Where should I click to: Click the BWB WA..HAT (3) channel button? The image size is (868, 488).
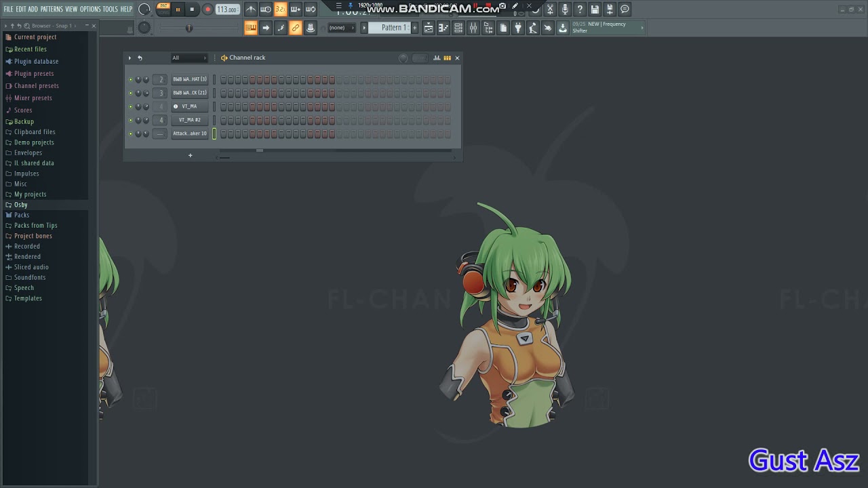(x=190, y=79)
